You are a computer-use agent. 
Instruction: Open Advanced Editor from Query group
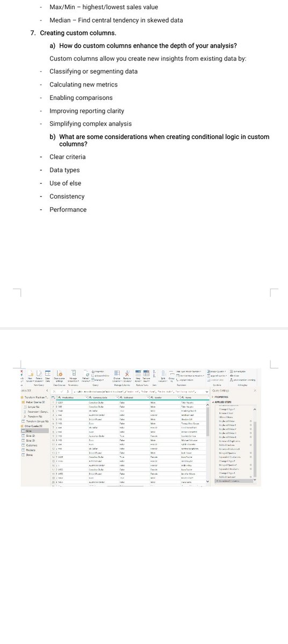tap(99, 376)
